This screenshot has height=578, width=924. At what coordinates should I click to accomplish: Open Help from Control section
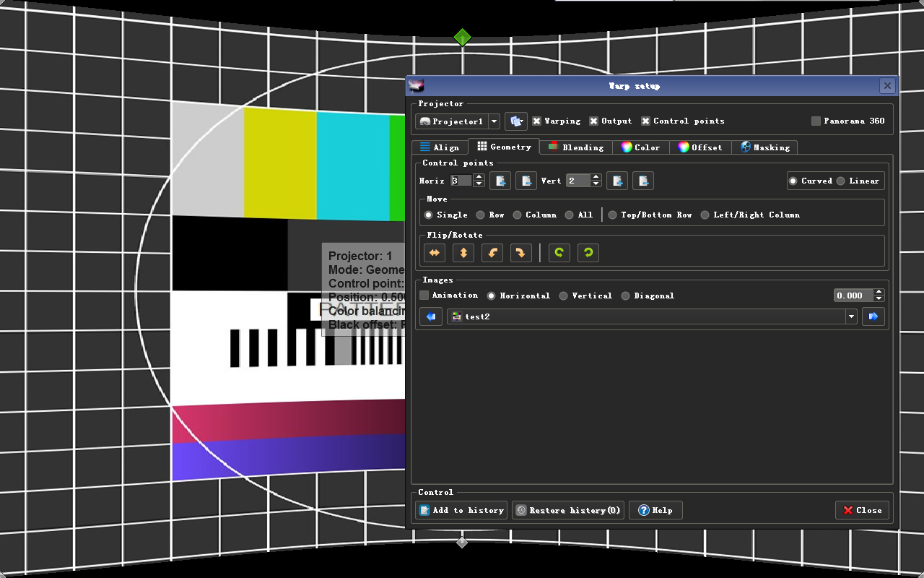click(655, 510)
